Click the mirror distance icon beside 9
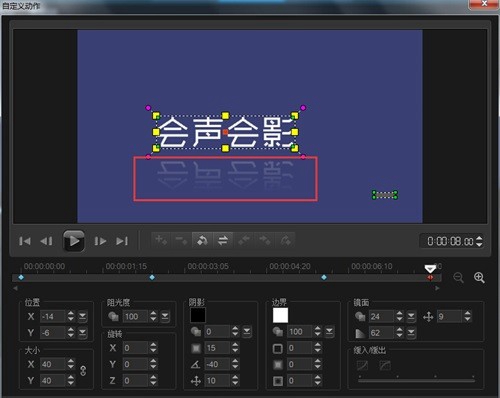This screenshot has width=500, height=398. click(428, 316)
